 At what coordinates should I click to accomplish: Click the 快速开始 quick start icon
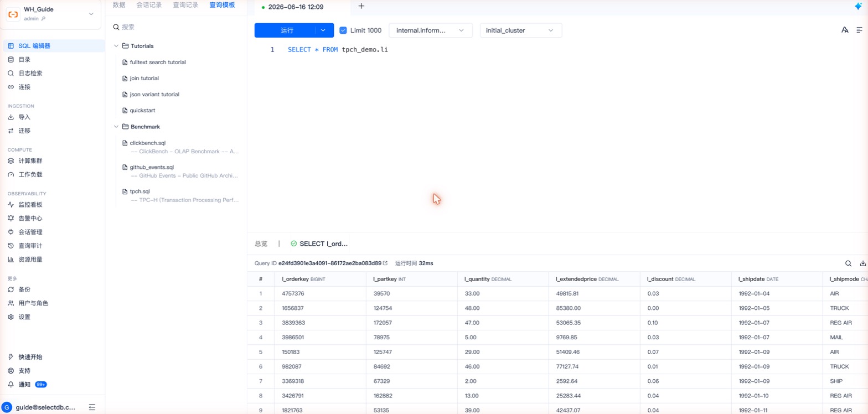[11, 357]
